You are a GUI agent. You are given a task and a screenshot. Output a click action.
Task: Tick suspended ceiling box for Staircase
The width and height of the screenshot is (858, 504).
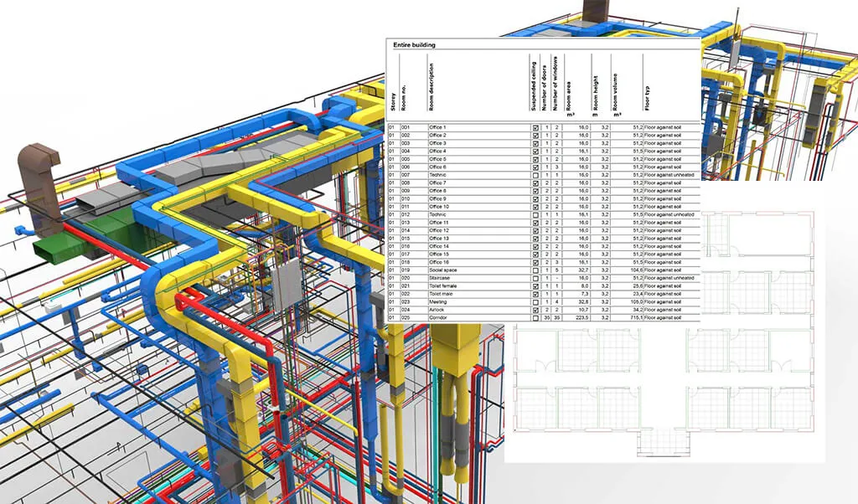(x=535, y=278)
